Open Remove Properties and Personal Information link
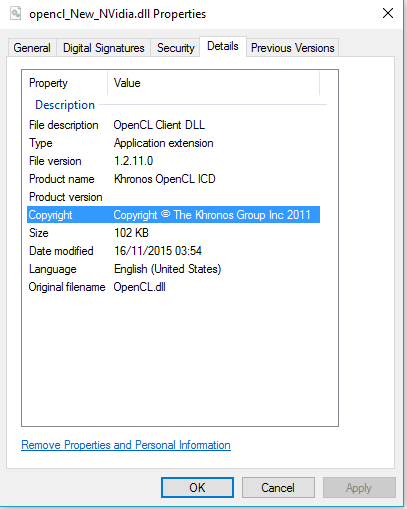This screenshot has width=407, height=509. pos(126,445)
